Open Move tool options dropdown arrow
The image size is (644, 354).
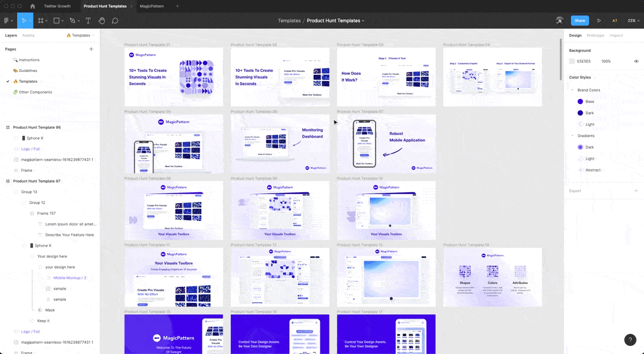30,21
